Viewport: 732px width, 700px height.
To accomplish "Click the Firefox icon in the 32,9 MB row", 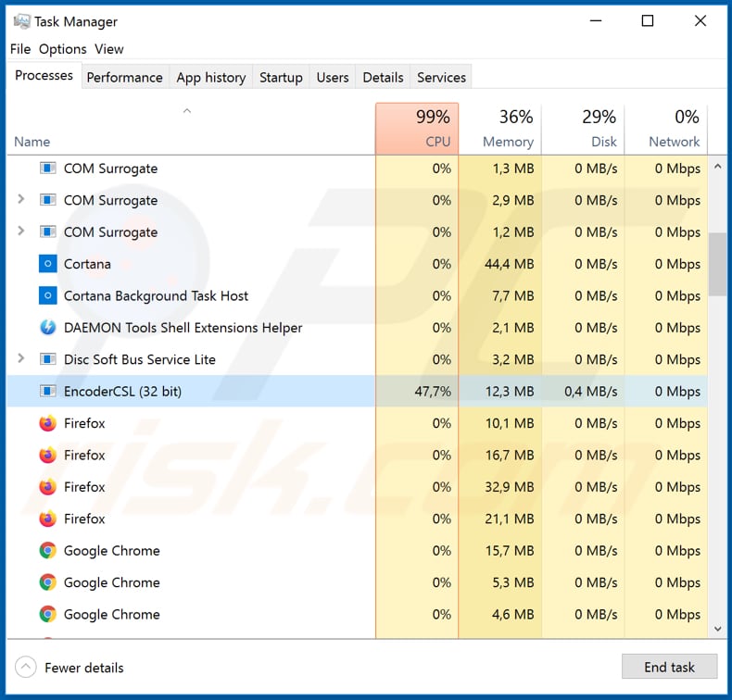I will [x=47, y=486].
